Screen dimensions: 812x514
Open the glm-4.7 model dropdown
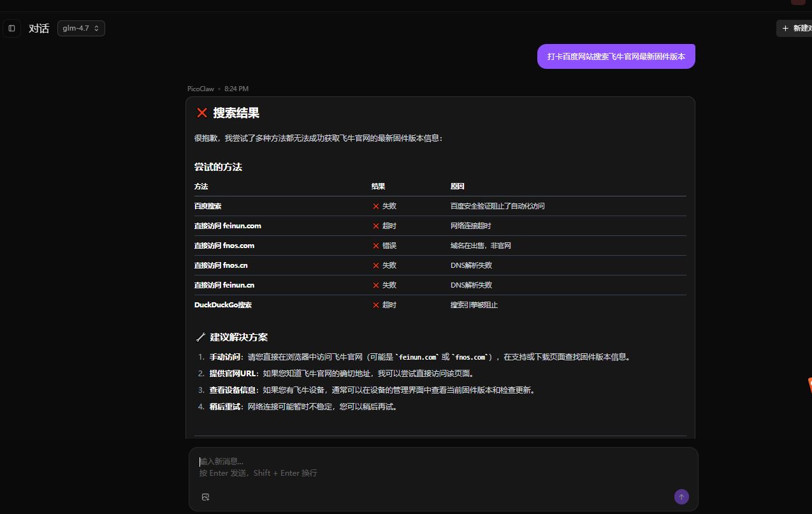point(81,28)
